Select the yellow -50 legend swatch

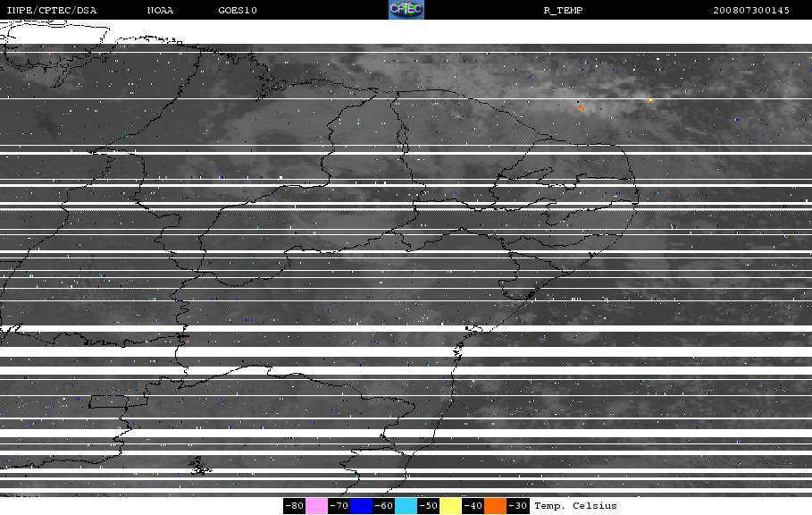point(450,506)
